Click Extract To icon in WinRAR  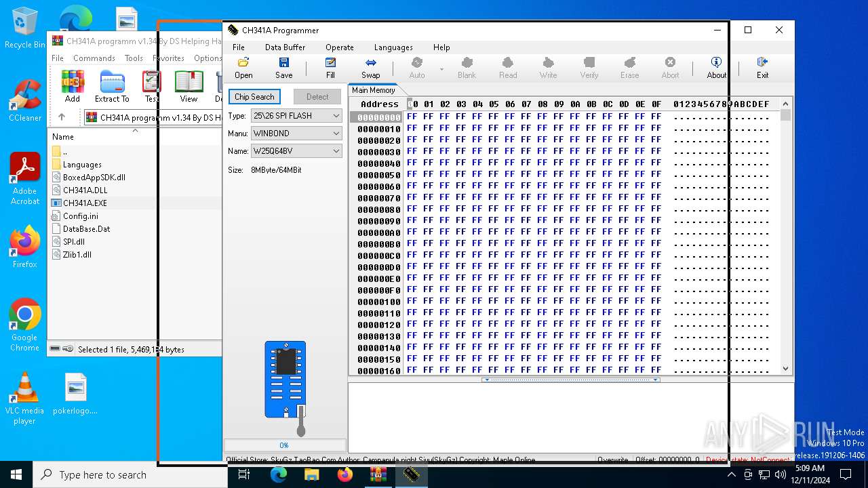click(112, 86)
